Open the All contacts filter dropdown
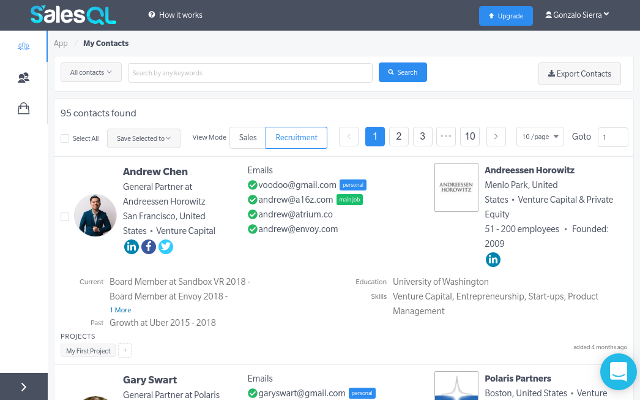The width and height of the screenshot is (640, 400). (x=91, y=72)
